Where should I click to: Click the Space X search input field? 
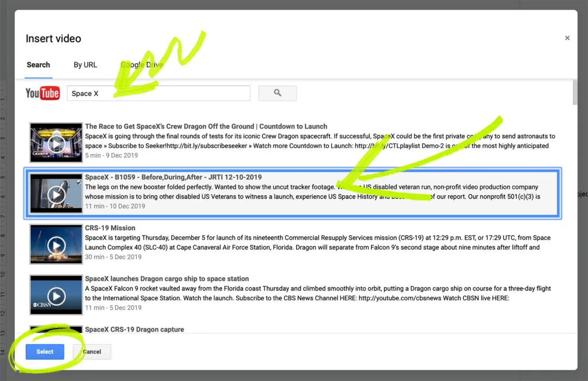point(158,94)
